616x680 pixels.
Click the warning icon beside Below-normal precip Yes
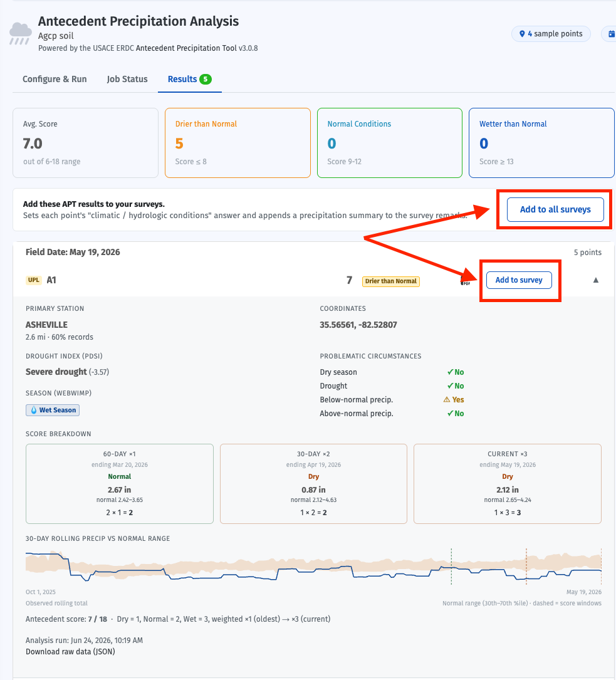(447, 399)
